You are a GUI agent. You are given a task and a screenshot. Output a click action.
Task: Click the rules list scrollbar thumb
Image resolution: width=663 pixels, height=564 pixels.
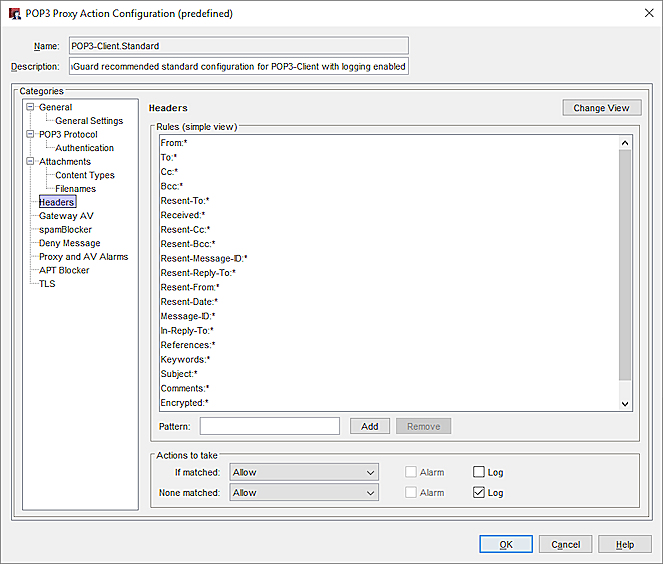pyautogui.click(x=625, y=265)
